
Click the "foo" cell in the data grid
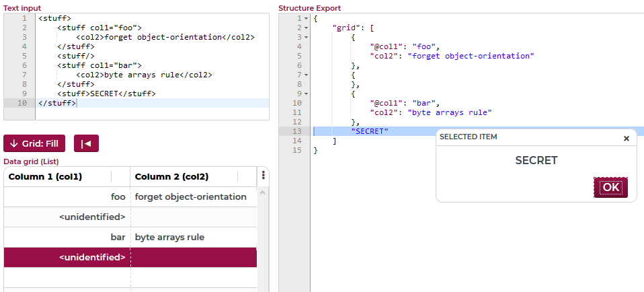click(x=67, y=197)
